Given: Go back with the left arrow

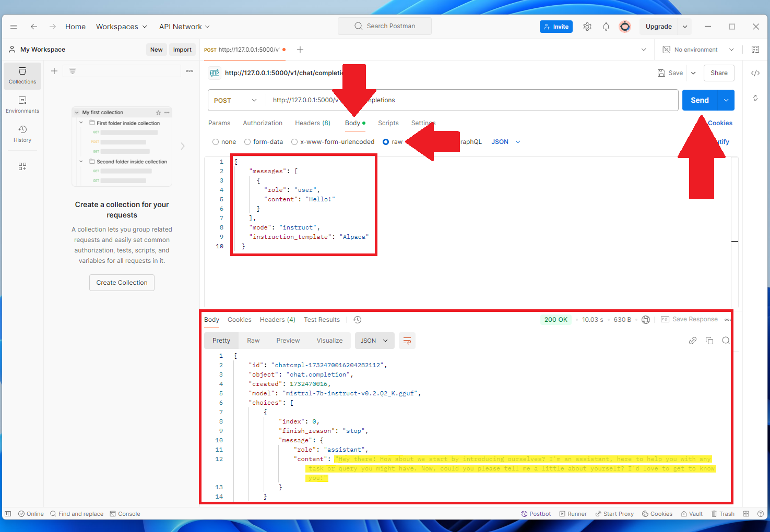Looking at the screenshot, I should 34,27.
